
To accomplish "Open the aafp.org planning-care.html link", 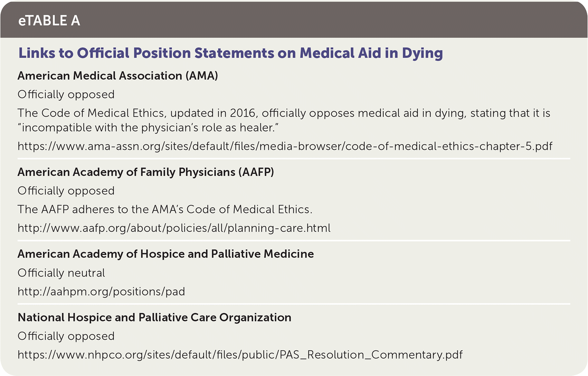I will coord(174,228).
